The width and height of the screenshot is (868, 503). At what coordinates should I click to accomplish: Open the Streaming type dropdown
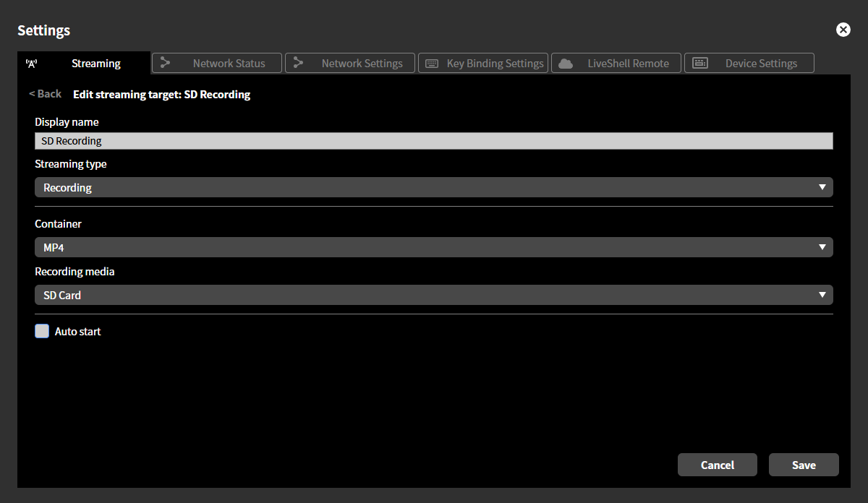tap(434, 186)
